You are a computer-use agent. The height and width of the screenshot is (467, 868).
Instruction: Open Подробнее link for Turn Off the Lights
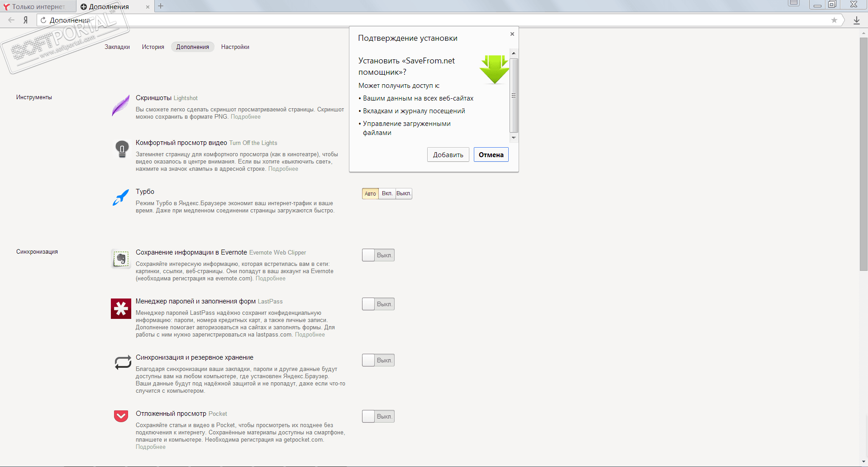pyautogui.click(x=283, y=169)
